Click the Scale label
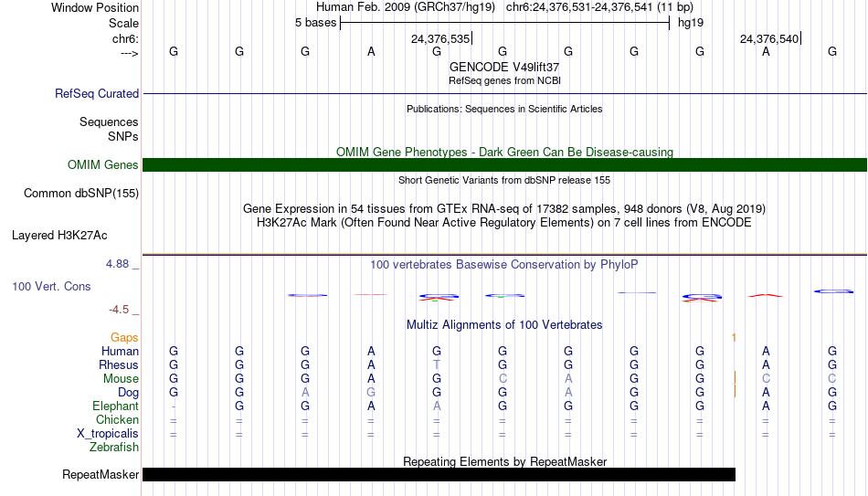This screenshot has height=496, width=868. click(x=123, y=23)
